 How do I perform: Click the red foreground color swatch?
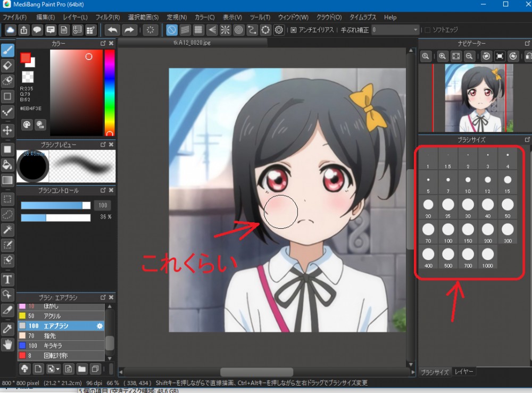(x=26, y=58)
